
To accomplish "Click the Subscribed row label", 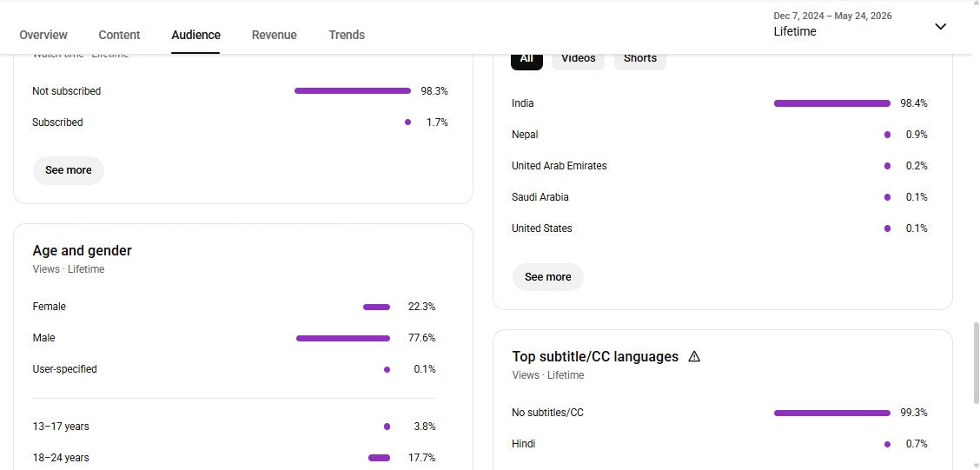I will coord(57,122).
